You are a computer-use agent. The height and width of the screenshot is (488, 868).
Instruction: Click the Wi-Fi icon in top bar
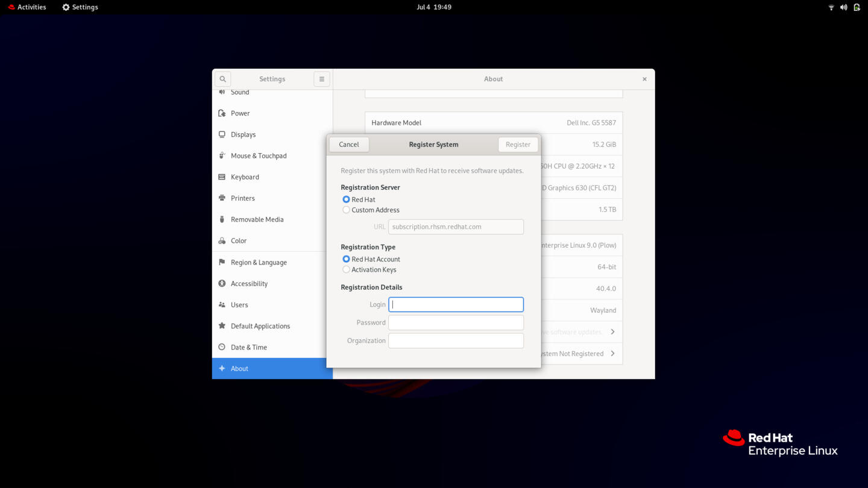(831, 7)
